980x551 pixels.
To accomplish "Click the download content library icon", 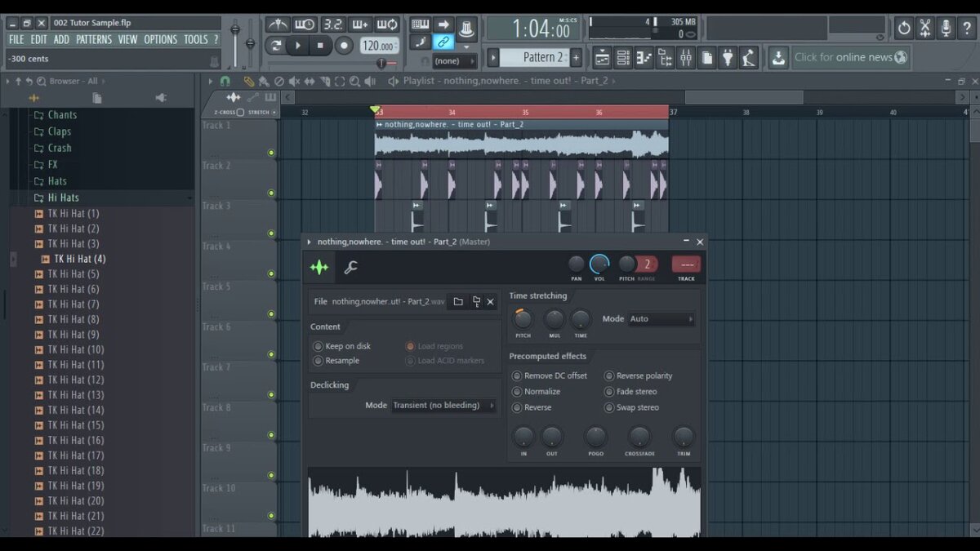I will point(779,57).
